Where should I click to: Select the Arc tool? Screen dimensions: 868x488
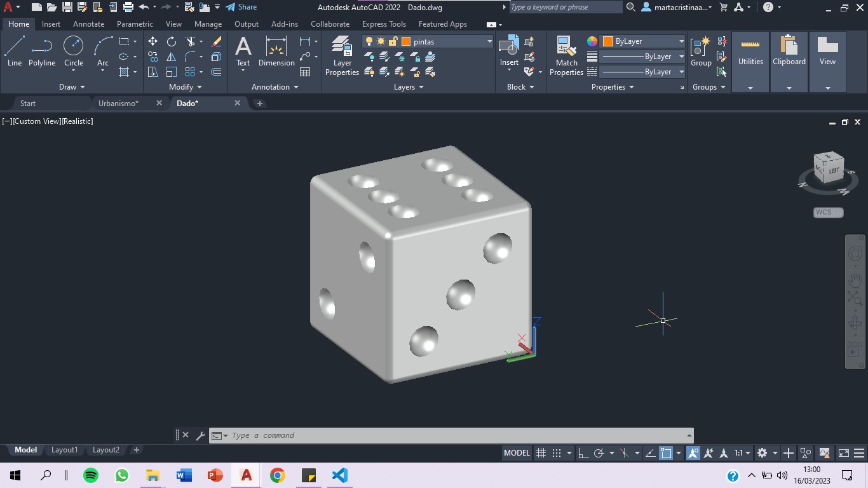click(x=103, y=51)
